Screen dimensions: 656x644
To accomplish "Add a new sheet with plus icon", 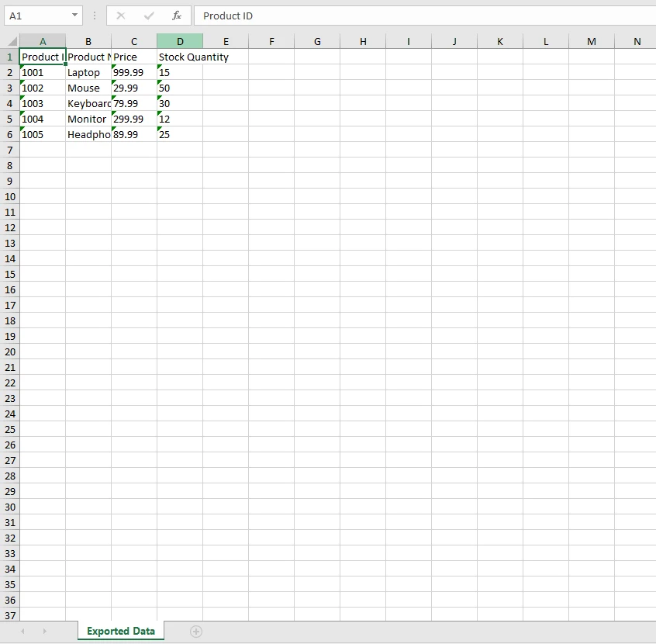I will 196,632.
